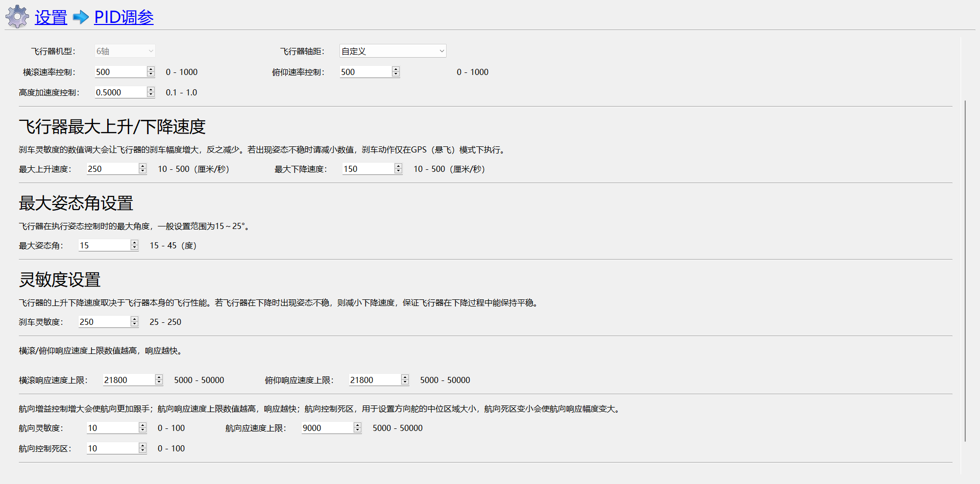Click the label 高度加速度控制:
This screenshot has height=484, width=980.
coord(49,92)
